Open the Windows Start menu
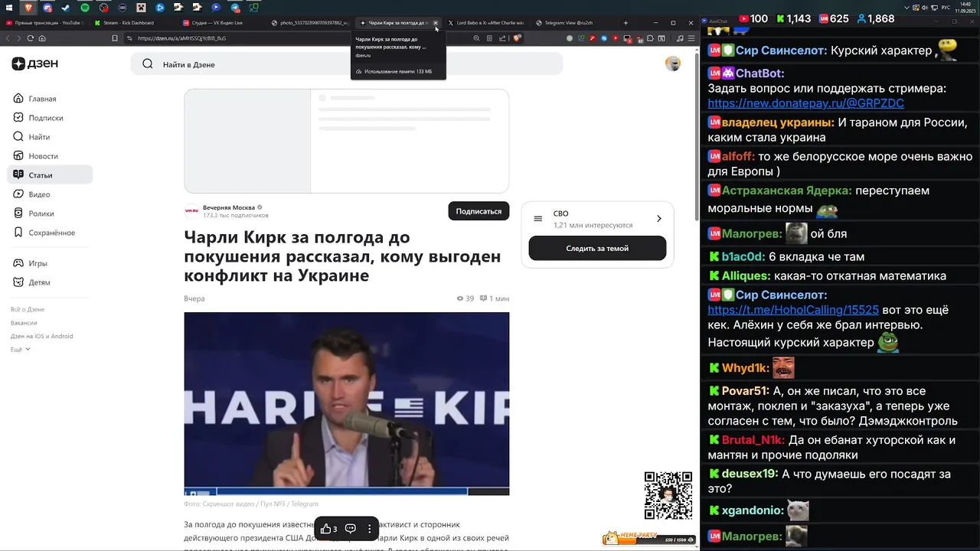This screenshot has width=980, height=551. tap(9, 7)
